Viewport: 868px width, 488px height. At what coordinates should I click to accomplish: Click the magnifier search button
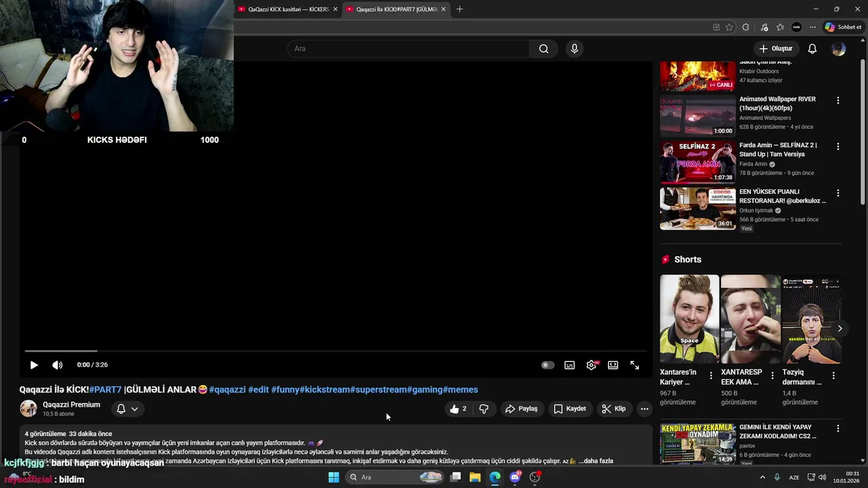coord(544,49)
